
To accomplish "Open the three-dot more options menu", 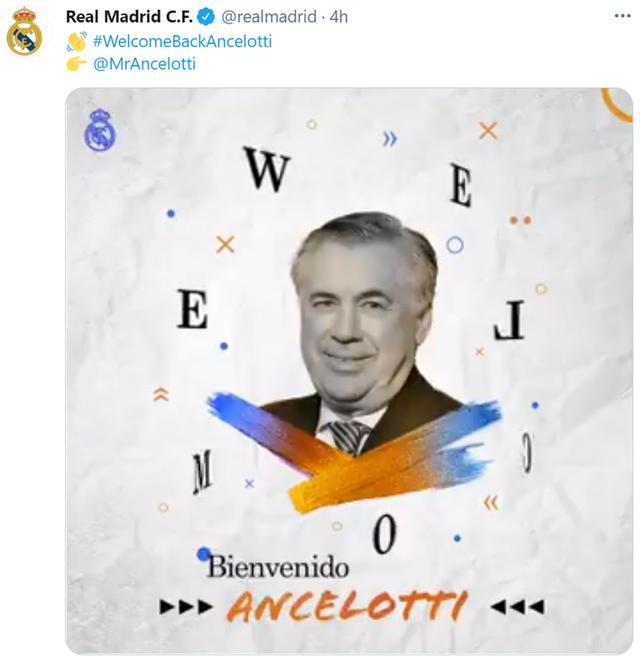I will pyautogui.click(x=622, y=16).
